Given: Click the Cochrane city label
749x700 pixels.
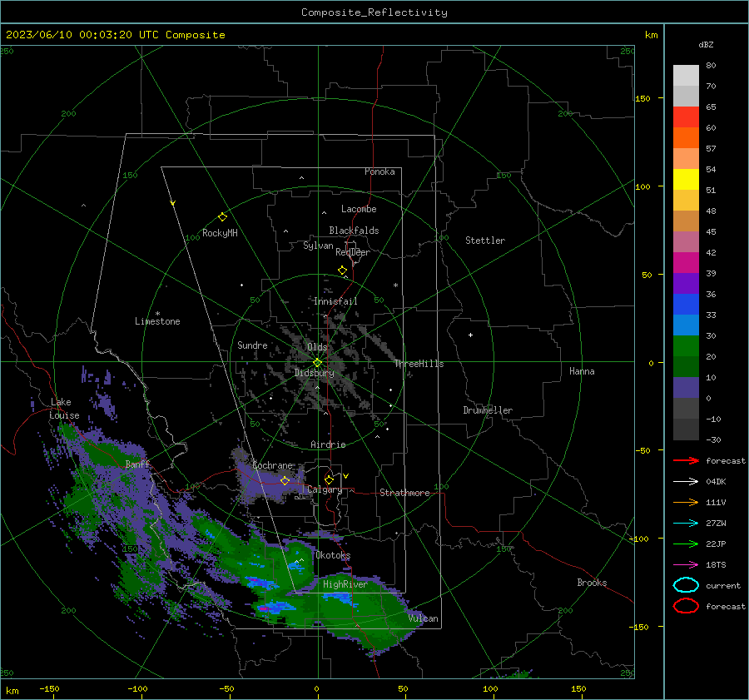Looking at the screenshot, I should (x=272, y=465).
